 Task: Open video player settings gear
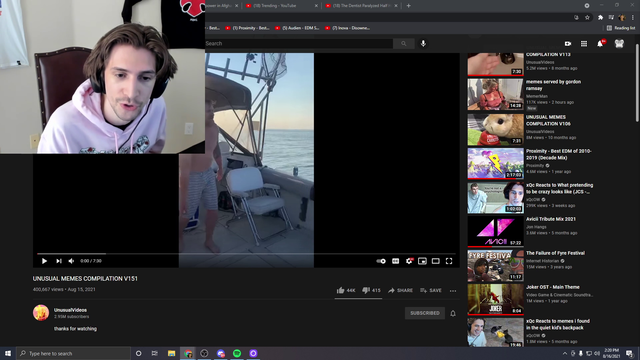[x=409, y=261]
